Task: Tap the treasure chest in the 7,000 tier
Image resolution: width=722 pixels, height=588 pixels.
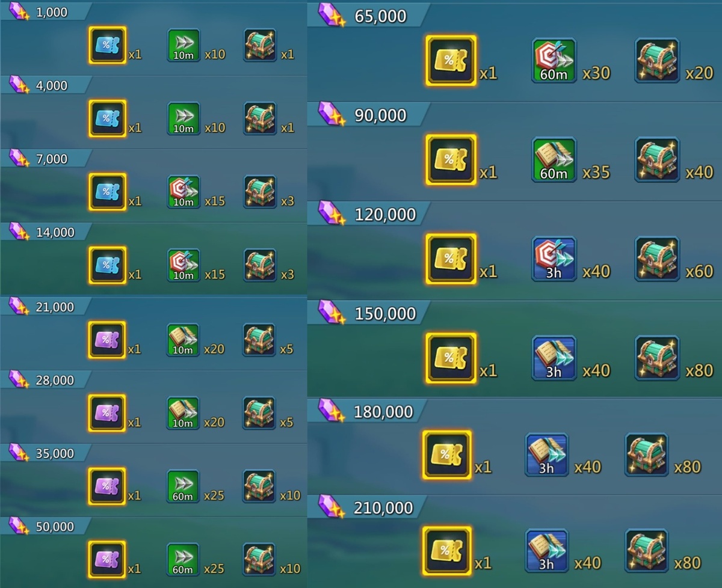Action: click(260, 192)
